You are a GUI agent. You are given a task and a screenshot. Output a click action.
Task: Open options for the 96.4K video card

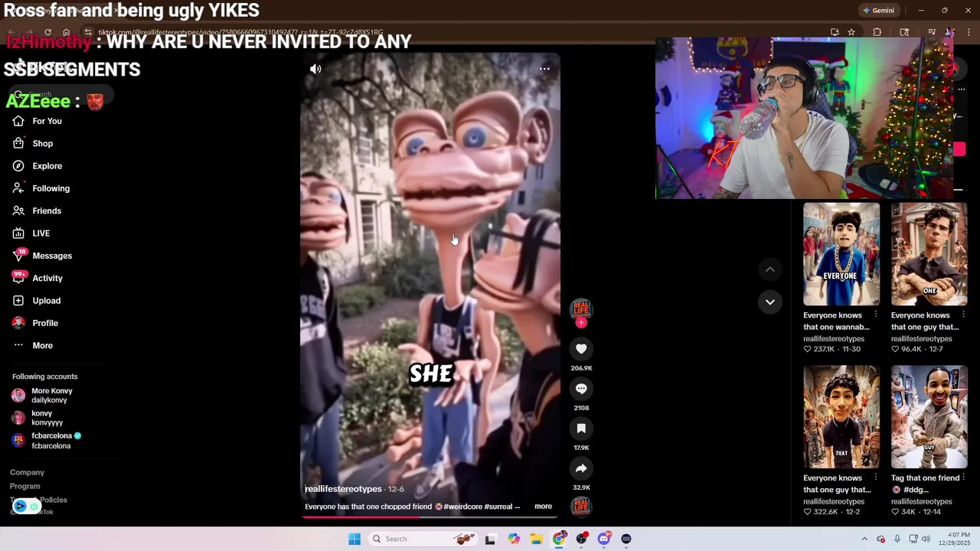pyautogui.click(x=963, y=315)
